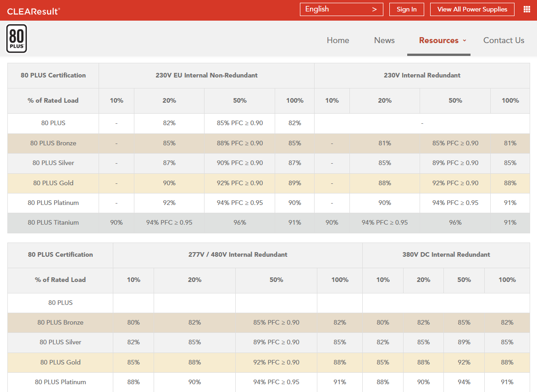Viewport: 537px width, 392px height.
Task: Select 80 PLUS Silver in the 277V/480V table
Action: (61, 342)
